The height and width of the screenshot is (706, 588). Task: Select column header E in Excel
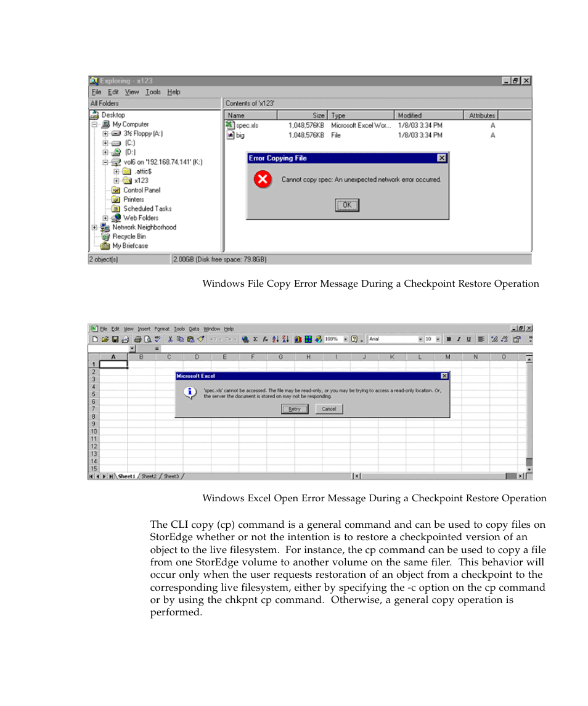[225, 356]
